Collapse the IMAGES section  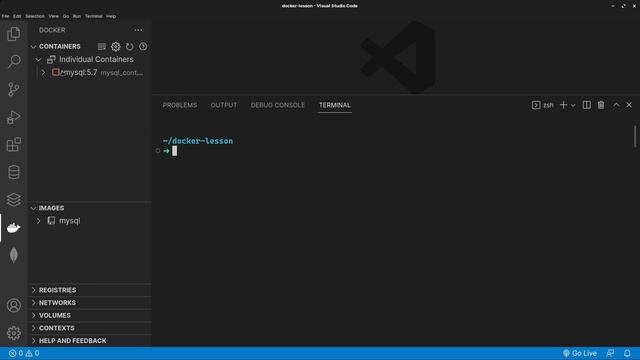(x=33, y=208)
